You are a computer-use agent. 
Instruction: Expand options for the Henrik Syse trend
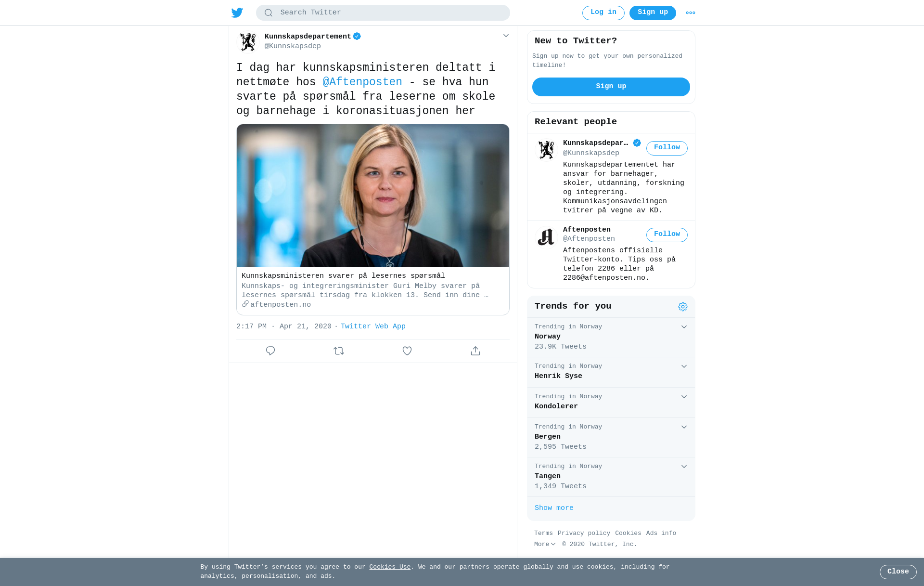point(684,366)
